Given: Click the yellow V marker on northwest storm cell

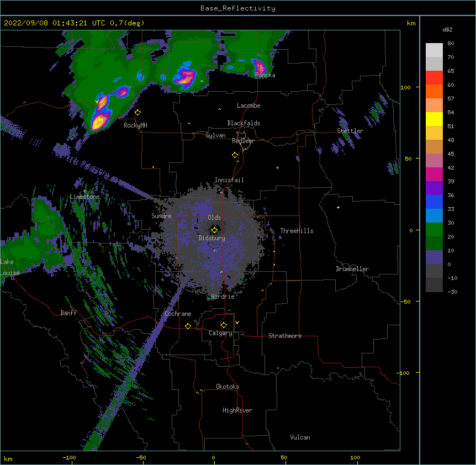Looking at the screenshot, I should tap(97, 102).
